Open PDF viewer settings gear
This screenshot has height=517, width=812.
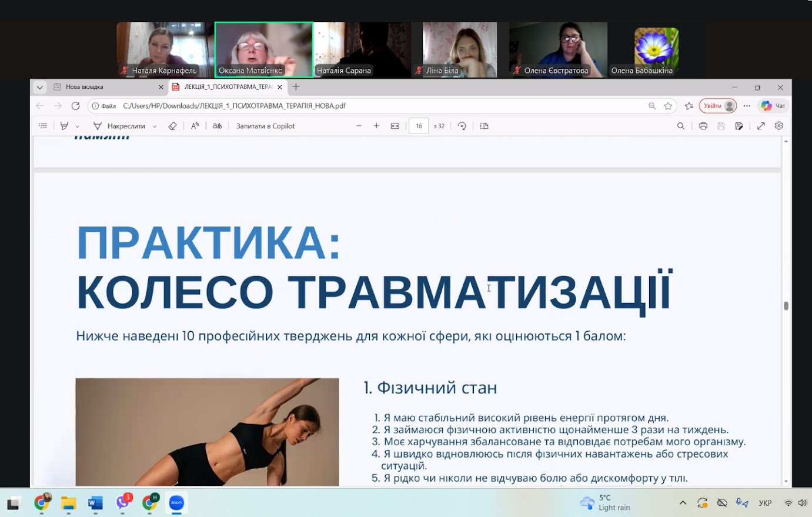pyautogui.click(x=779, y=126)
